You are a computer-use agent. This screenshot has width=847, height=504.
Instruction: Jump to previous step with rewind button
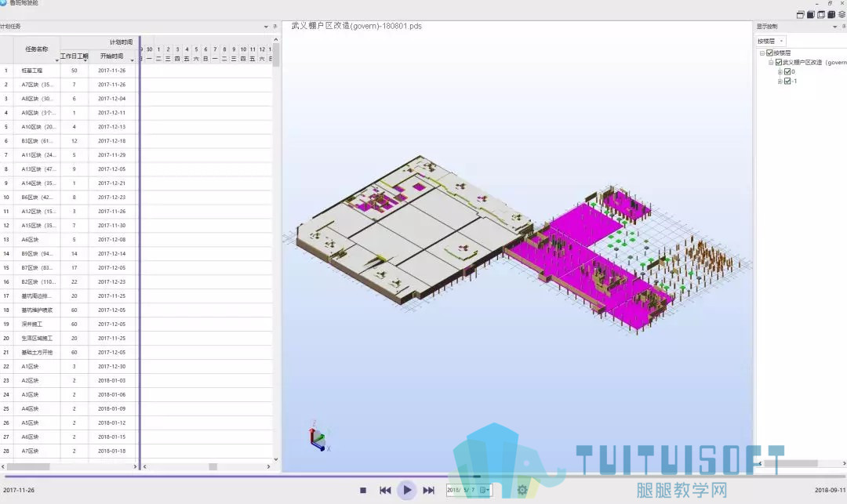(x=385, y=490)
